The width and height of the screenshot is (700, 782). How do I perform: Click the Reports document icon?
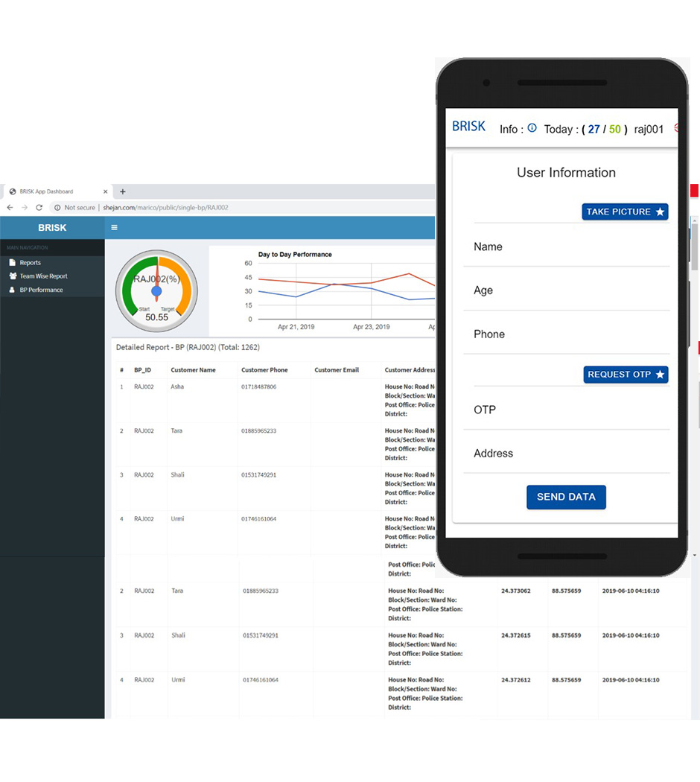[x=13, y=262]
